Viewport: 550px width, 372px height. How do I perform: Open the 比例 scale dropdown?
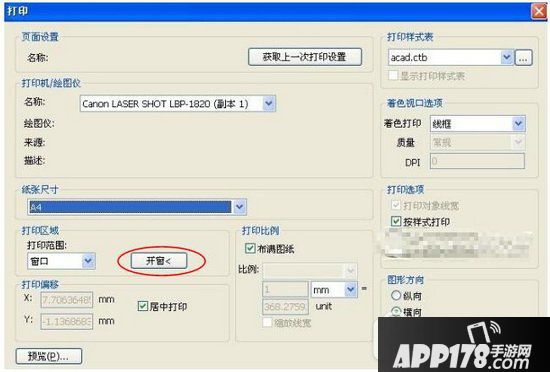pos(310,271)
